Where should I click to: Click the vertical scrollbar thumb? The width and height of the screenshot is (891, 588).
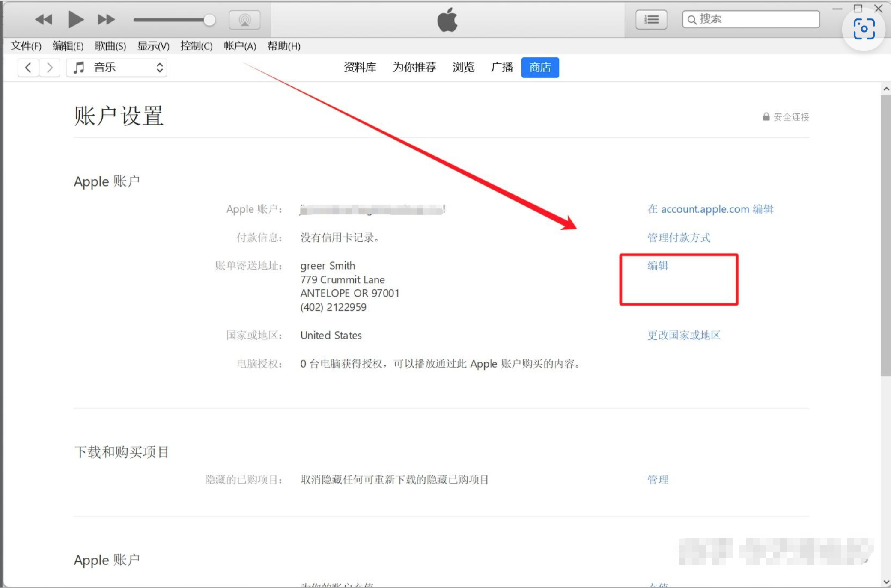[x=885, y=235]
